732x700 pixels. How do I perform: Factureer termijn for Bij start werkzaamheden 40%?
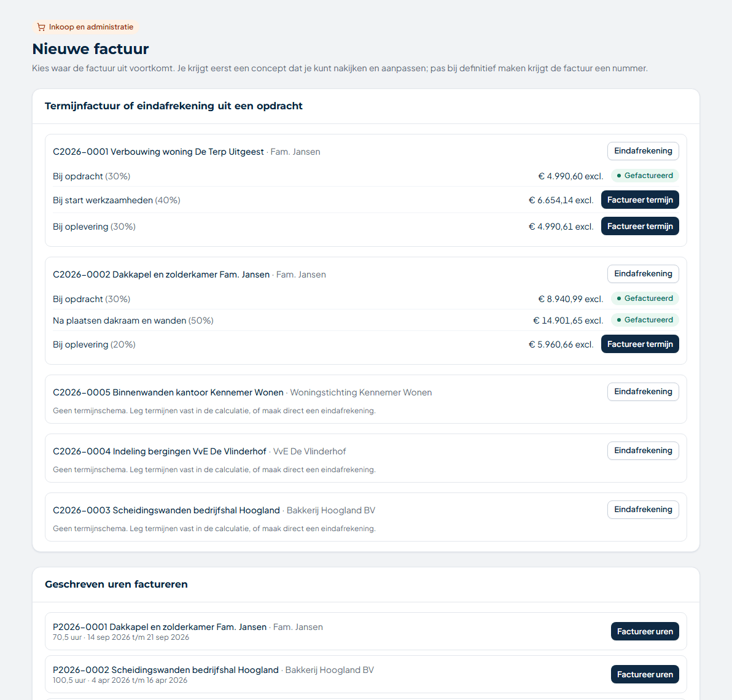pos(639,200)
